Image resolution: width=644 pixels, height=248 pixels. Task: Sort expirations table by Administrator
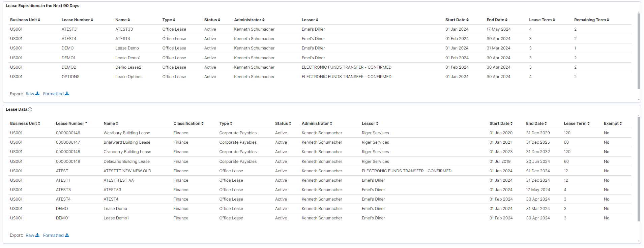(x=249, y=20)
